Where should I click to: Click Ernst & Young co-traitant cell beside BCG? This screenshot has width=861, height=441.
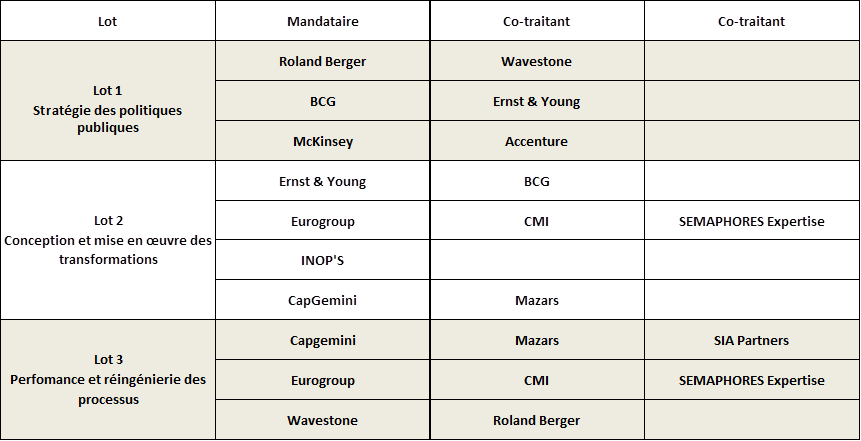coord(536,101)
